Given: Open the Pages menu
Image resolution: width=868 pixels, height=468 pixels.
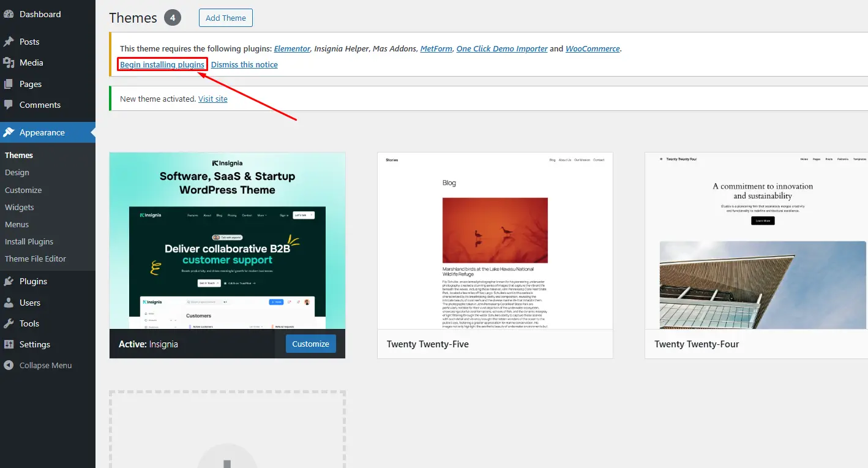Looking at the screenshot, I should (48, 84).
